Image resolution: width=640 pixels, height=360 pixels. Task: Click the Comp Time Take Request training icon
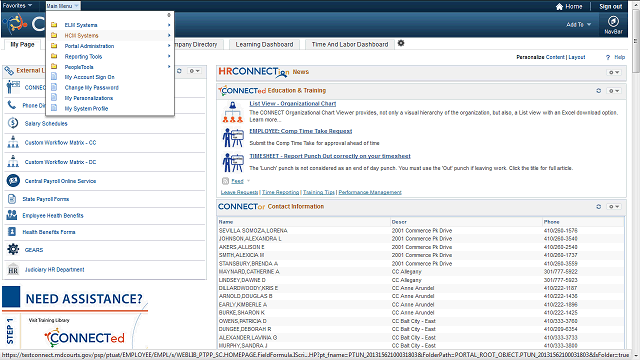(233, 138)
